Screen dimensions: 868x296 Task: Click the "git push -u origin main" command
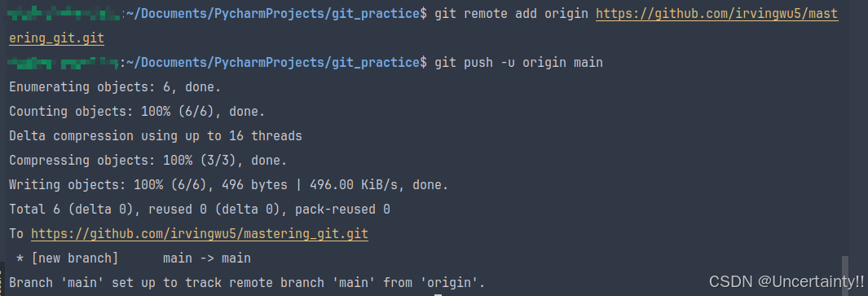[x=518, y=63]
